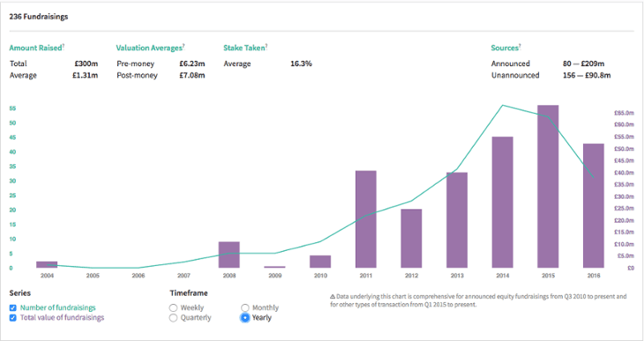644x341 pixels.
Task: Select the Yearly timeframe radio button
Action: click(x=244, y=317)
